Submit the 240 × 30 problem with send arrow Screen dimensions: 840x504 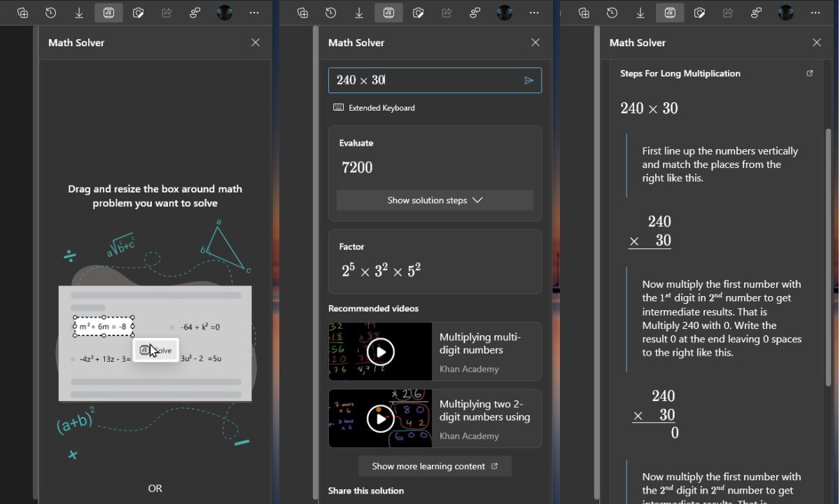(529, 80)
